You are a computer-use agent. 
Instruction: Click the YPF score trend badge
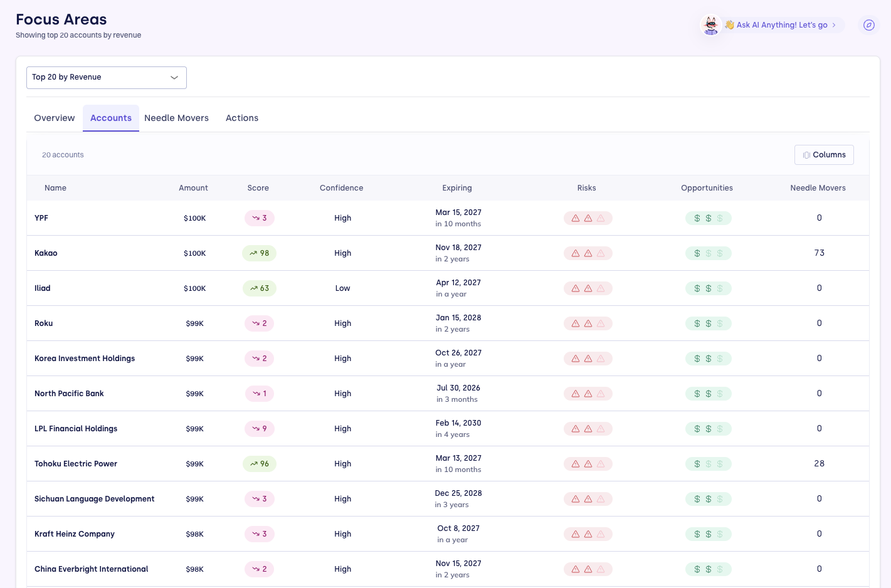point(259,218)
